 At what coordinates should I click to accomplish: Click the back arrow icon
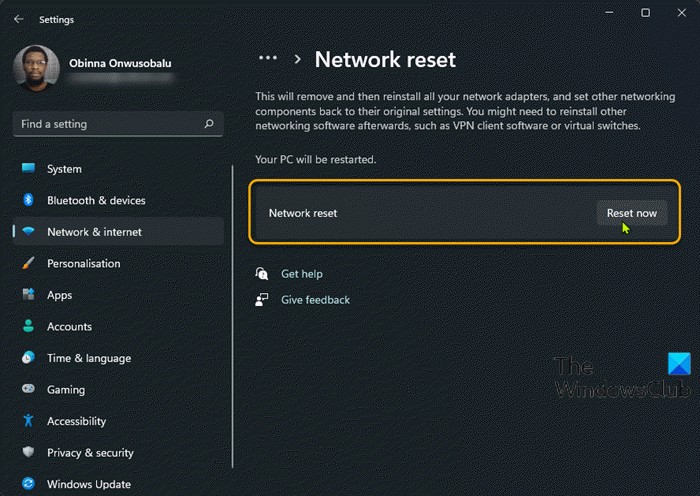pyautogui.click(x=19, y=19)
